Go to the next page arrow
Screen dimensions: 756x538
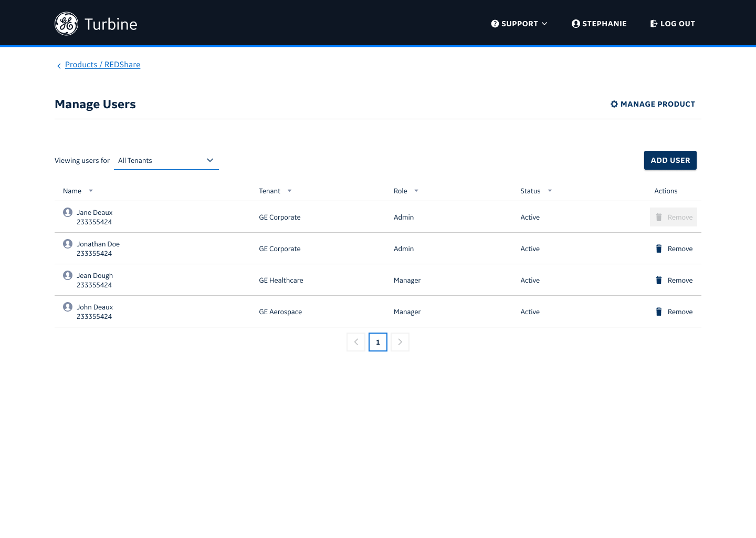click(400, 342)
